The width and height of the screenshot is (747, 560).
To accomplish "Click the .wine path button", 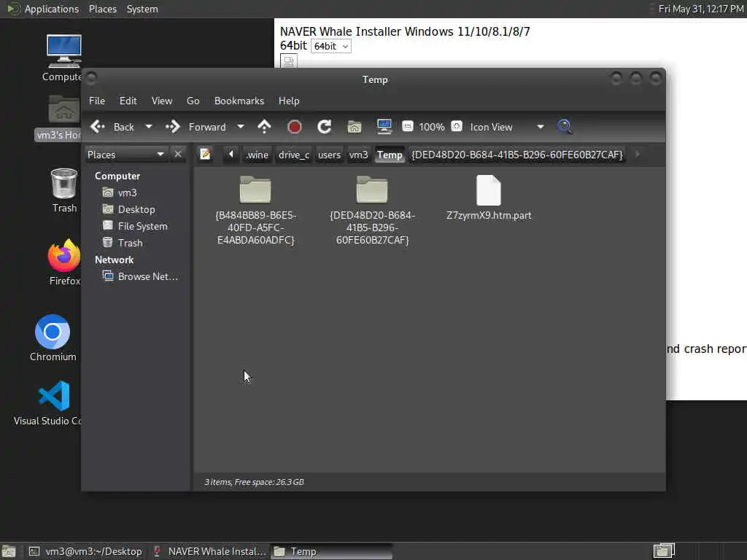I will (258, 155).
